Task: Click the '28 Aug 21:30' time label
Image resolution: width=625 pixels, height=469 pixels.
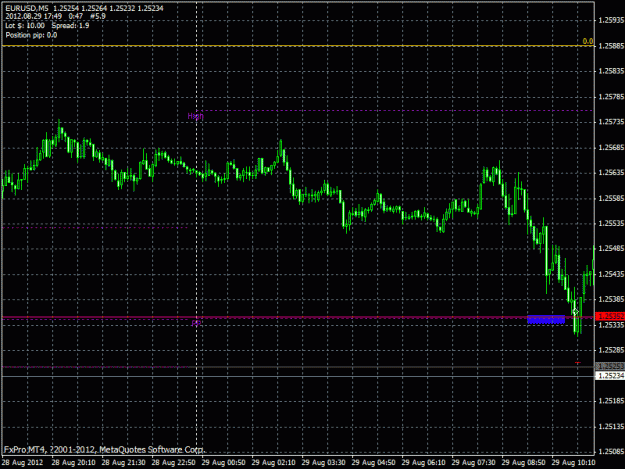Action: 123,463
